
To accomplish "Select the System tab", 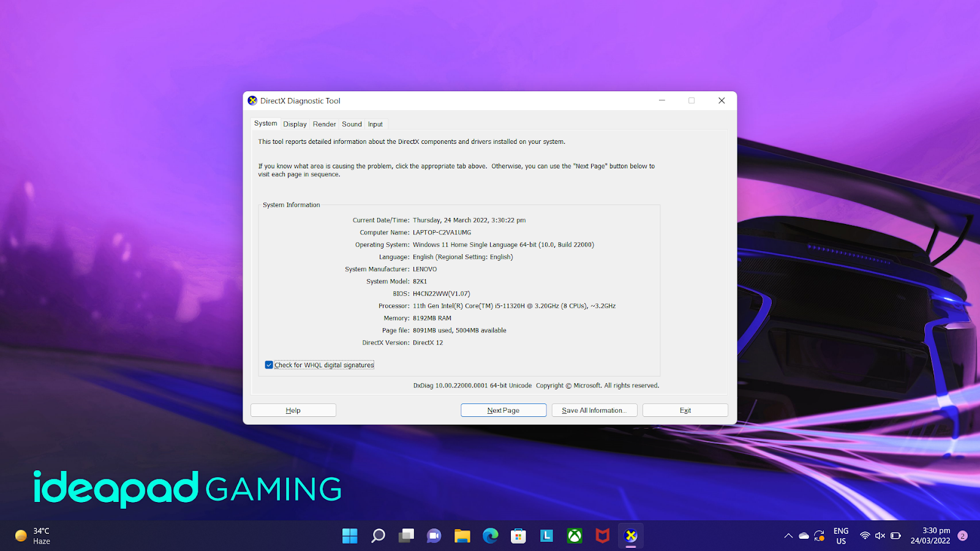I will coord(266,124).
